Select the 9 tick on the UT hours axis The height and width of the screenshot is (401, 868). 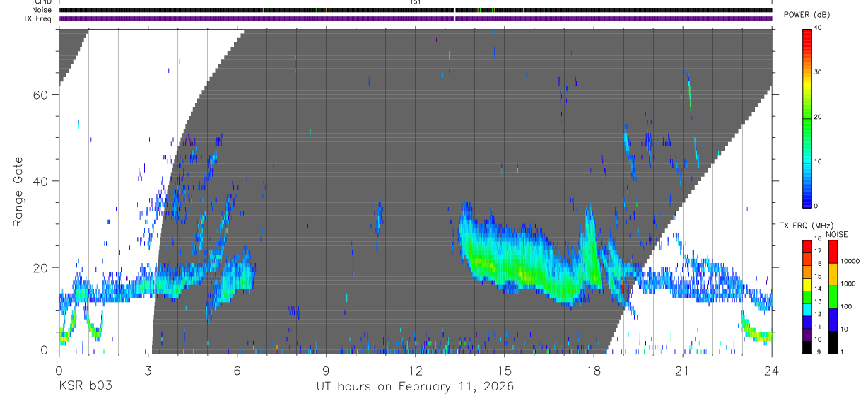[x=326, y=370]
